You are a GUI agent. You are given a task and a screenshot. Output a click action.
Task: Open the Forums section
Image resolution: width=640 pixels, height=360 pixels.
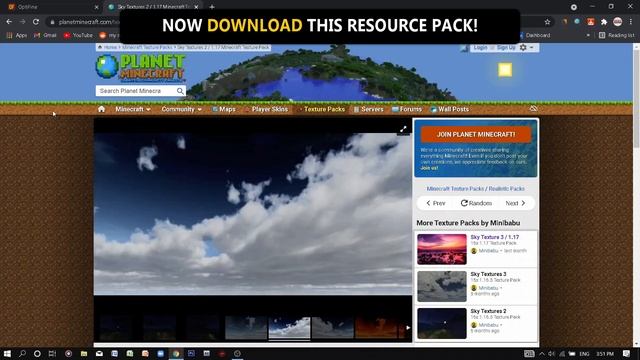[x=407, y=109]
